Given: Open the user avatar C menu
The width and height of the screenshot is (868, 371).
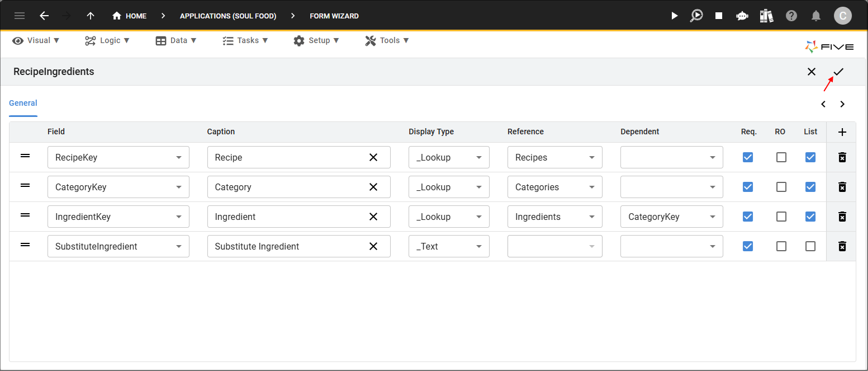Looking at the screenshot, I should [x=843, y=16].
